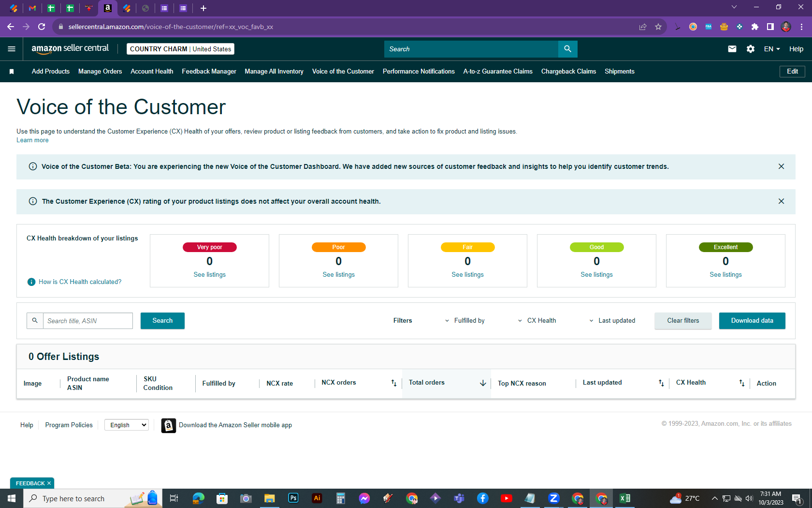This screenshot has width=812, height=508.
Task: Open YouTube icon in taskbar
Action: 507,498
